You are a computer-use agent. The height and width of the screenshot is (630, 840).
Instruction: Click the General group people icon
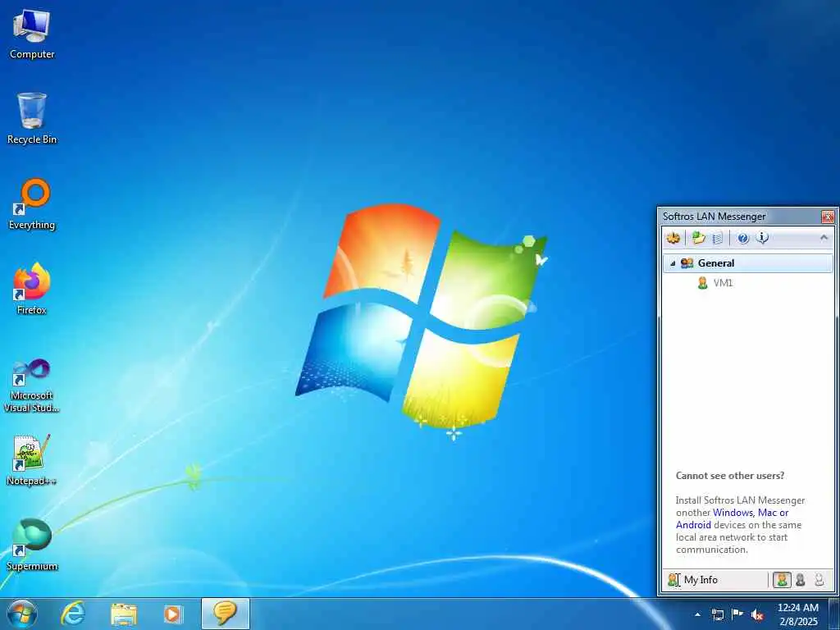(x=687, y=263)
